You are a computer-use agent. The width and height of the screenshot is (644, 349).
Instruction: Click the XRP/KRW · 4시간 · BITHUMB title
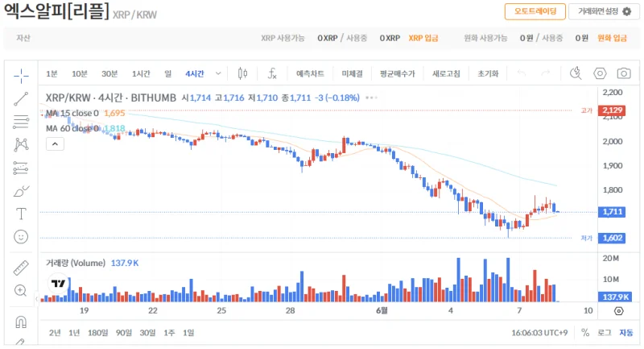[111, 98]
